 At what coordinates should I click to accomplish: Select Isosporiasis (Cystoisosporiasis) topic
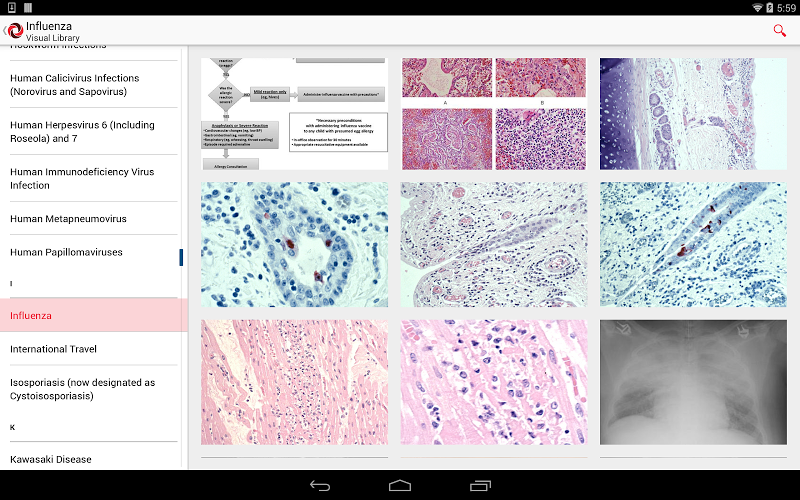(x=93, y=389)
